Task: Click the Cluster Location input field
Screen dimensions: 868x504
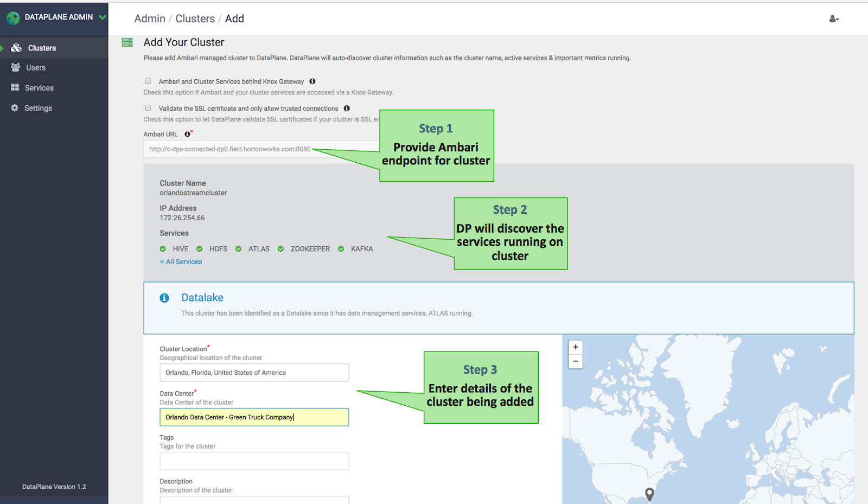Action: [254, 373]
